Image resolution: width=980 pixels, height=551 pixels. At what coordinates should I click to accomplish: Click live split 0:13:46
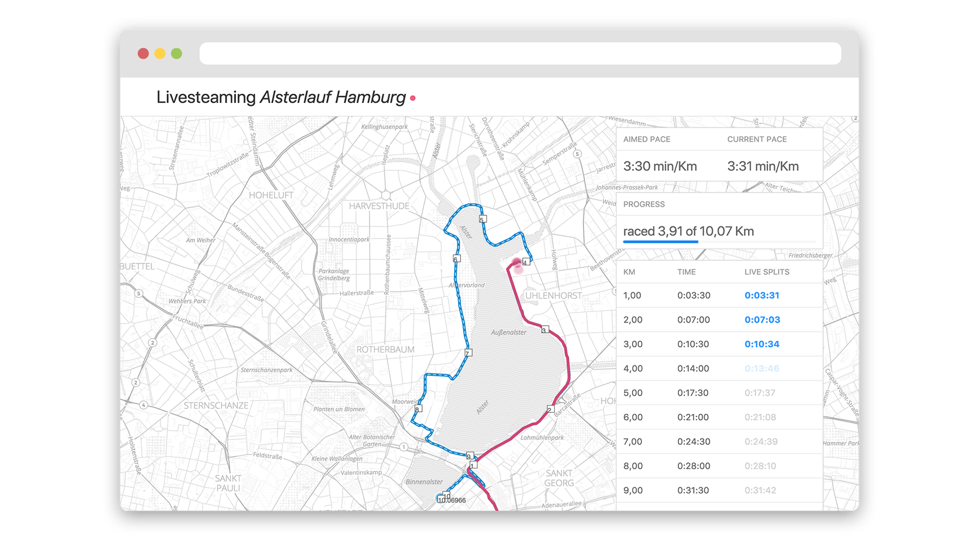[x=762, y=369]
